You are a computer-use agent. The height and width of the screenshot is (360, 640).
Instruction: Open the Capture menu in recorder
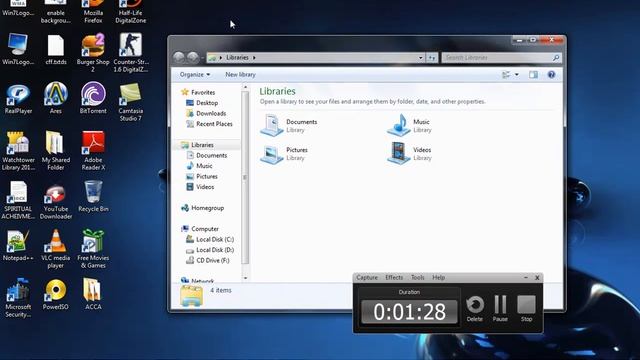(x=367, y=278)
